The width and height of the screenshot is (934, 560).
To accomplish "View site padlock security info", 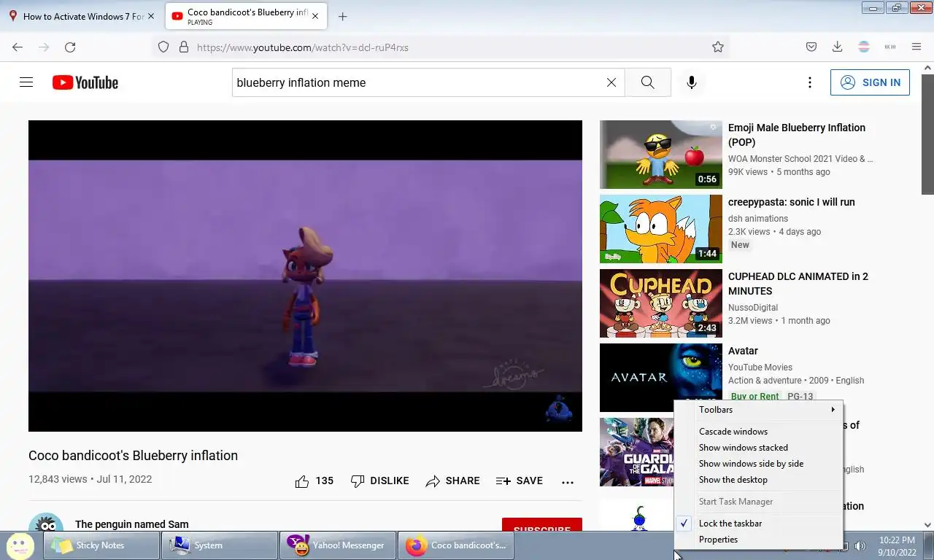I will coord(184,47).
